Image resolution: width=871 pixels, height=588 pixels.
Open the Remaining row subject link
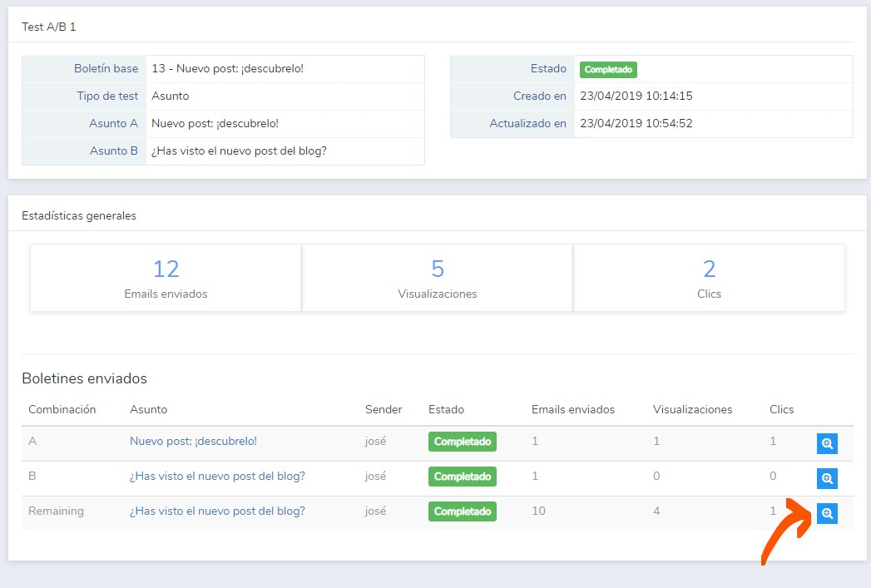click(217, 511)
